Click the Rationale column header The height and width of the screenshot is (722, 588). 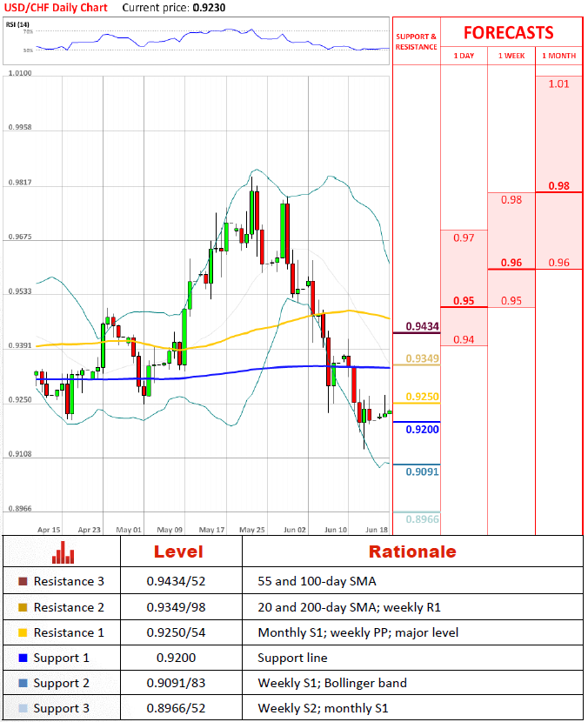412,552
